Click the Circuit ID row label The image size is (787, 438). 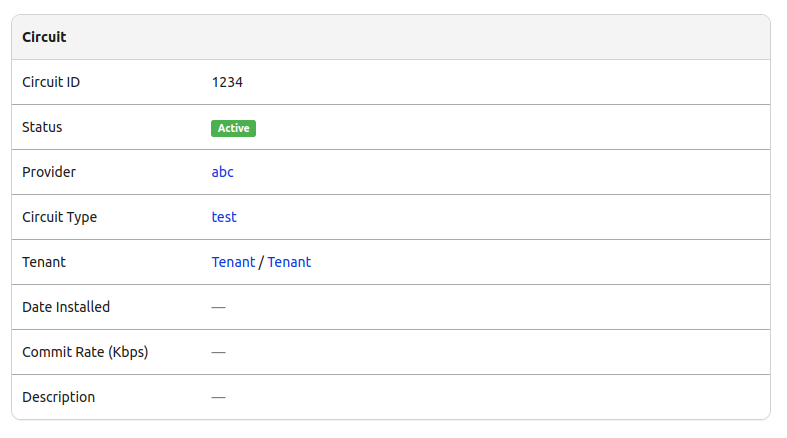pyautogui.click(x=51, y=82)
